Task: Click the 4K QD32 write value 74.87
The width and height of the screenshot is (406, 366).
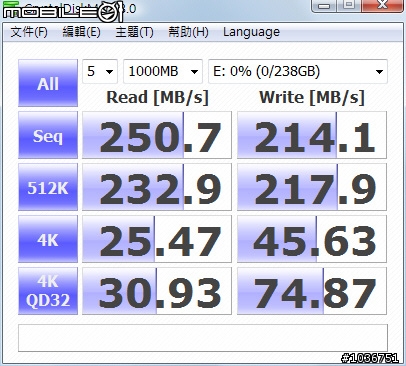Action: 312,291
